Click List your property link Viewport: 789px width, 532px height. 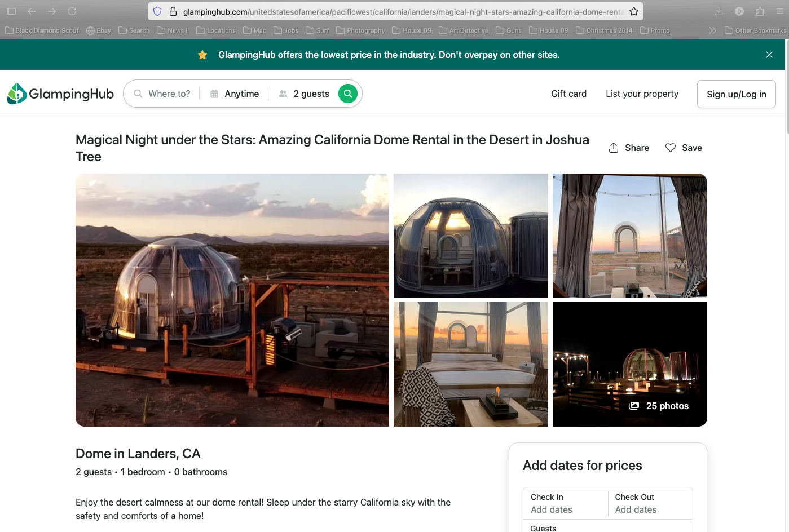click(x=642, y=94)
